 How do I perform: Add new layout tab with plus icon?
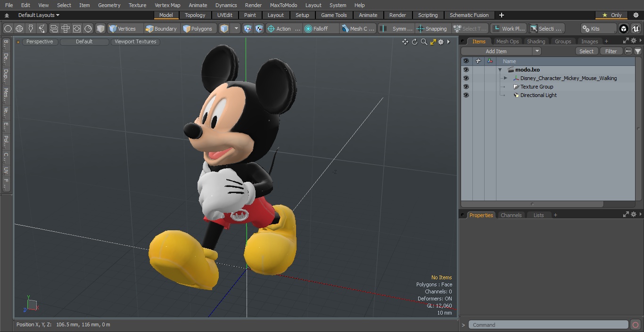pyautogui.click(x=501, y=15)
